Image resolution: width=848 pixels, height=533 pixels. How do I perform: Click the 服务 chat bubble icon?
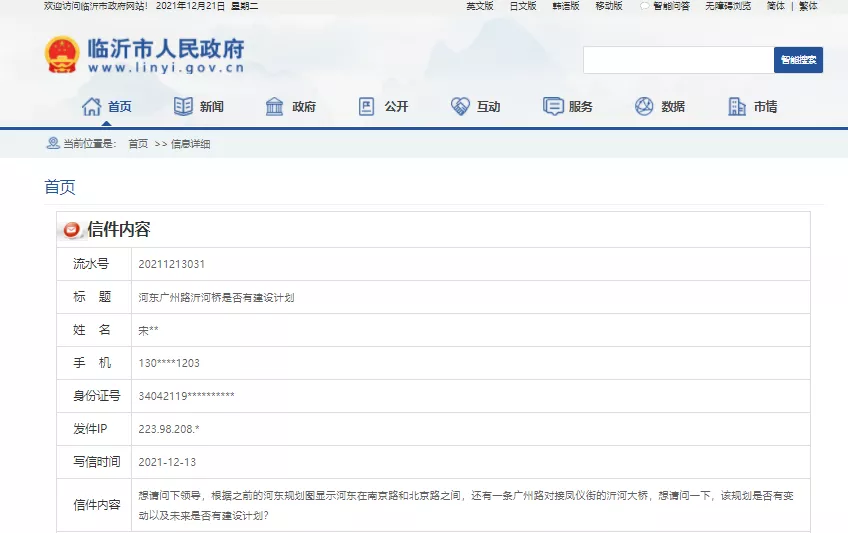553,106
